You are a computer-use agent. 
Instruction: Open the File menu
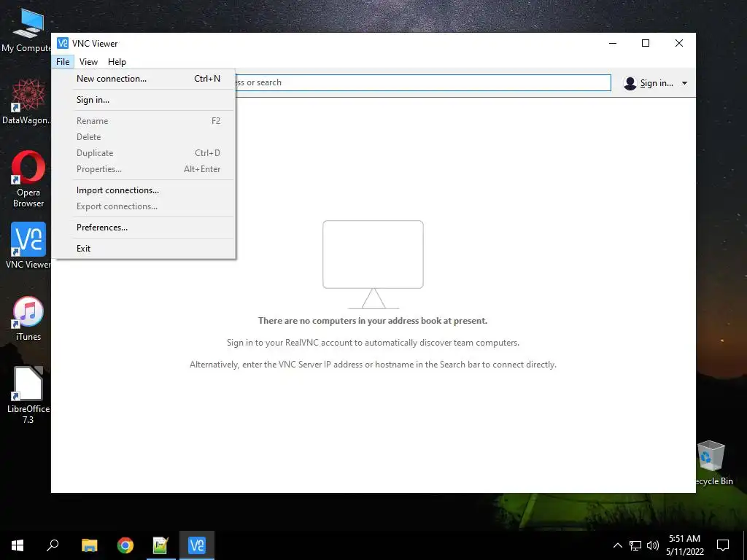63,62
